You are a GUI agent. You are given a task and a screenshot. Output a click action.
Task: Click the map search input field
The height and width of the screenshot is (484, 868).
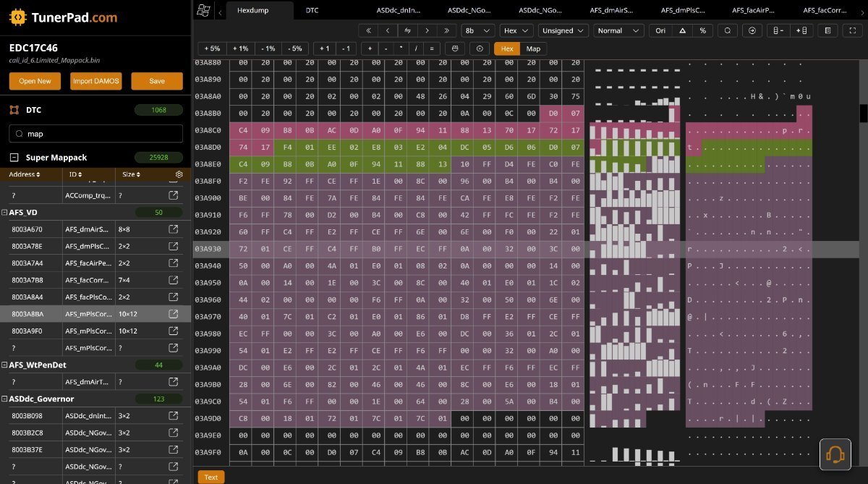tap(101, 134)
